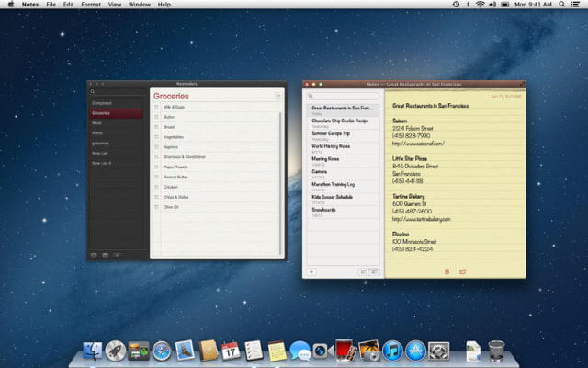Open the Window menu in the menu bar
The image size is (588, 368).
point(140,5)
